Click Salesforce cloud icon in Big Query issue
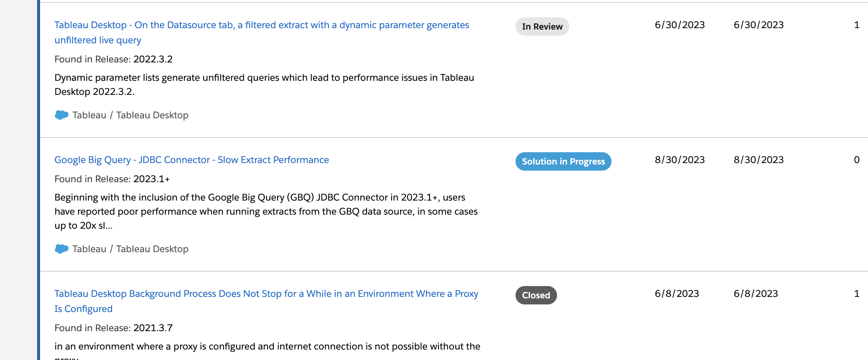 point(62,249)
